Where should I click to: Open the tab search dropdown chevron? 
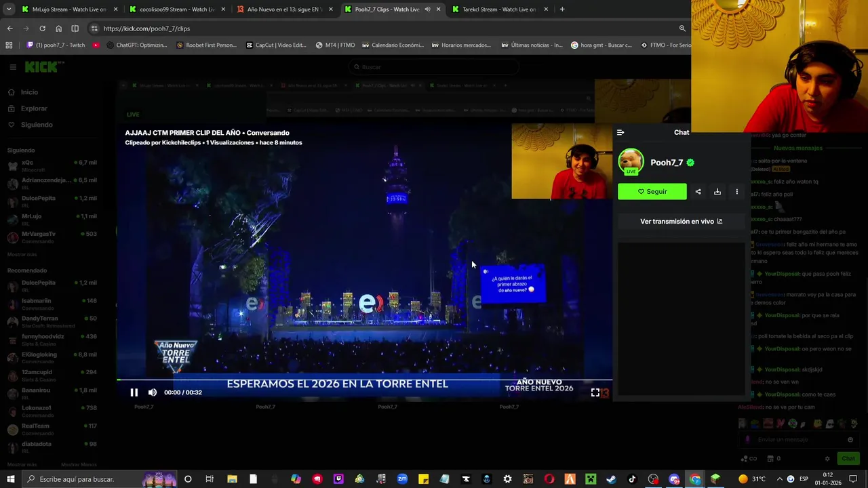click(x=9, y=9)
